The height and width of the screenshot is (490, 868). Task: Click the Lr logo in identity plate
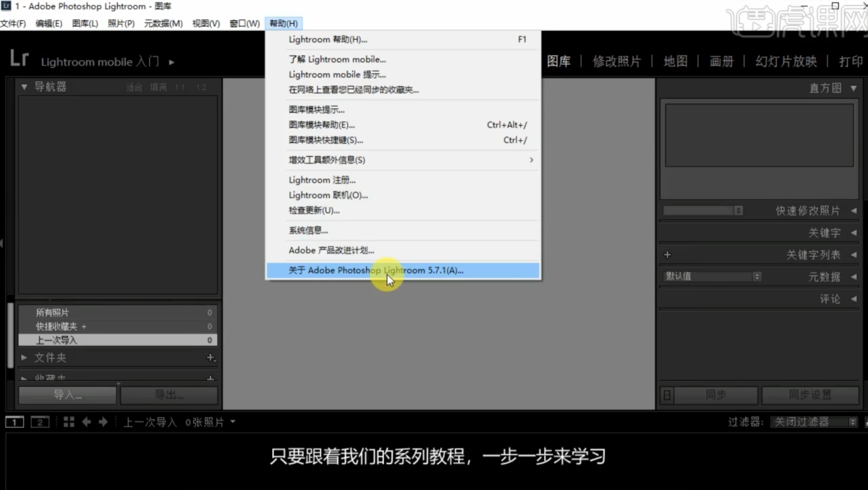pos(20,60)
